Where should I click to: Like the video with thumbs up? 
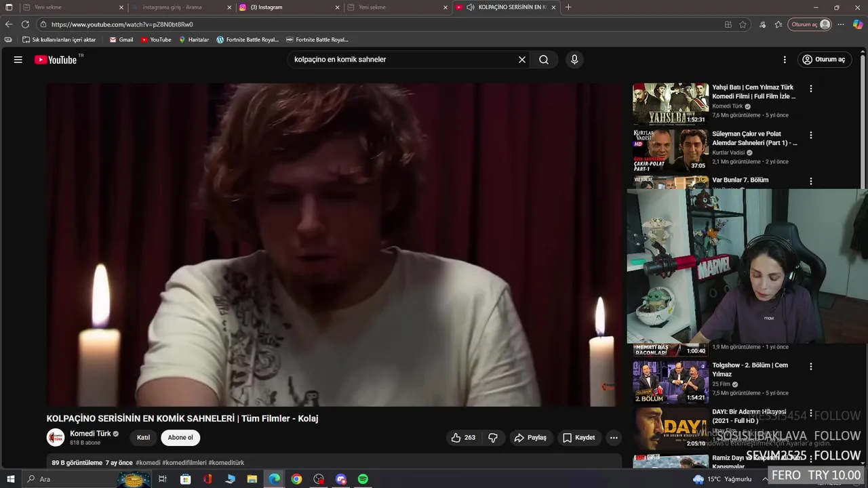(464, 438)
